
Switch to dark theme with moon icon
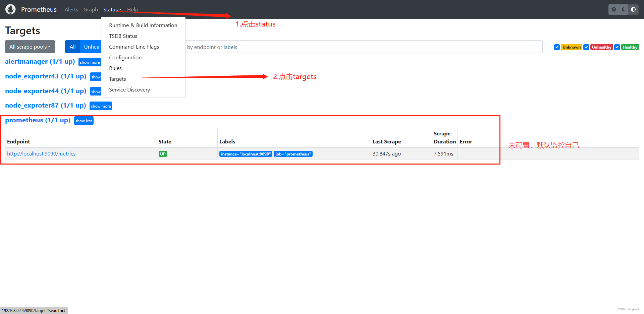pos(623,9)
